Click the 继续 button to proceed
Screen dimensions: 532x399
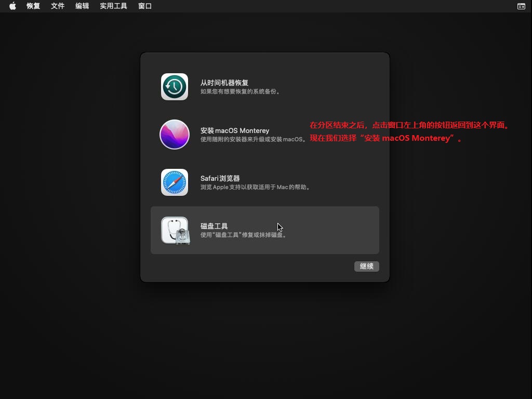pos(366,266)
